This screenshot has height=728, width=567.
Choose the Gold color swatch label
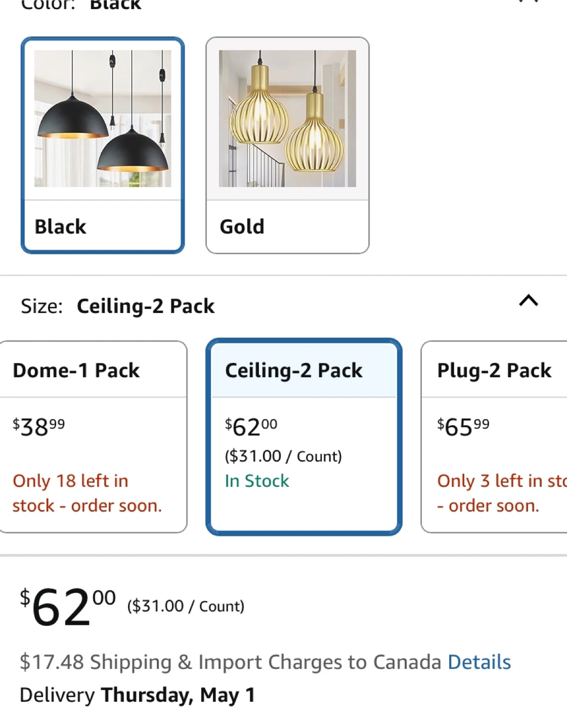(242, 227)
